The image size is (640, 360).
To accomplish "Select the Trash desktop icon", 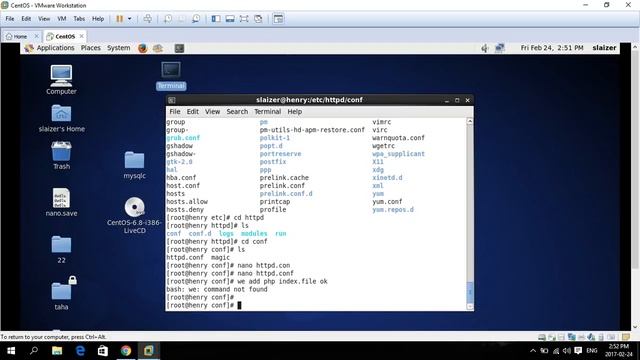I will 61,156.
